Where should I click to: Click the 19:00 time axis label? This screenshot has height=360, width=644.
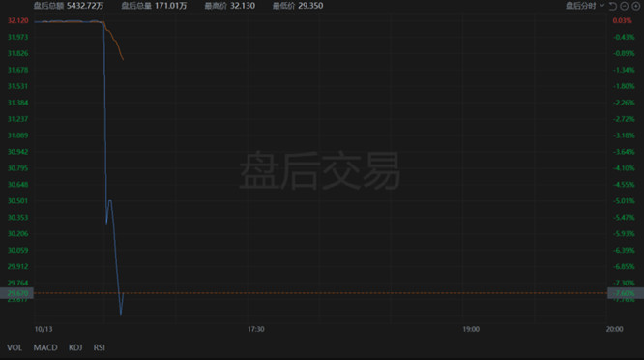coord(471,329)
